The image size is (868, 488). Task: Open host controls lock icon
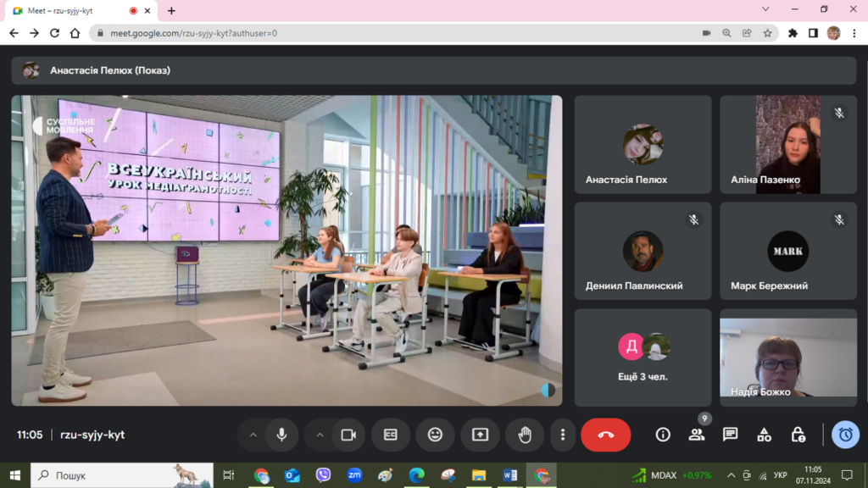[x=798, y=435]
